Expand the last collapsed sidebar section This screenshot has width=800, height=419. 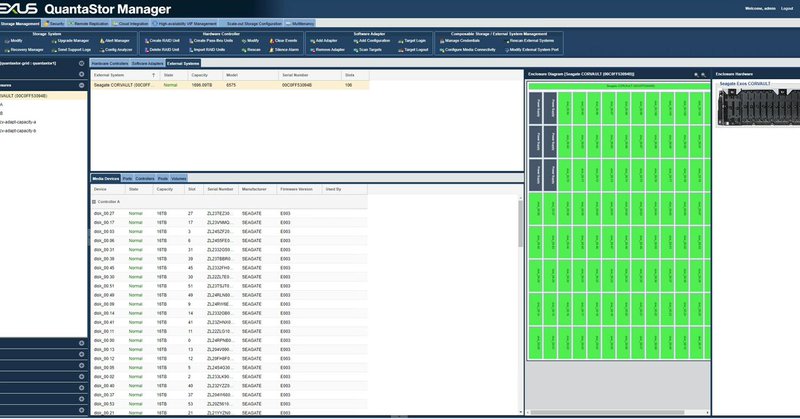[81, 410]
